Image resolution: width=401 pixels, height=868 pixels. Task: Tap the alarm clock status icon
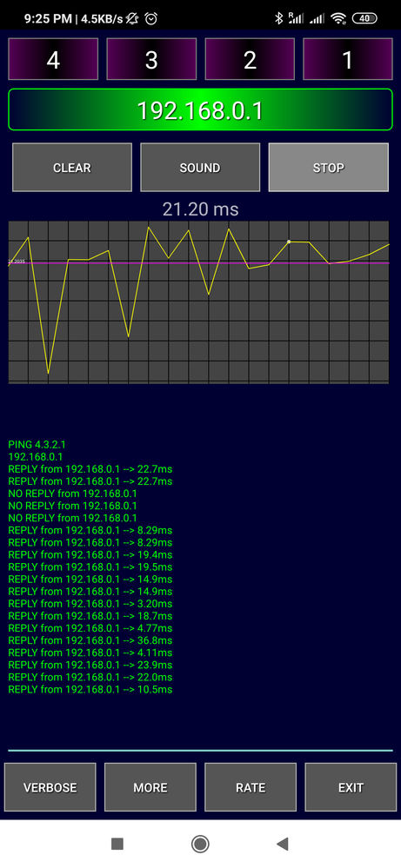pos(150,18)
